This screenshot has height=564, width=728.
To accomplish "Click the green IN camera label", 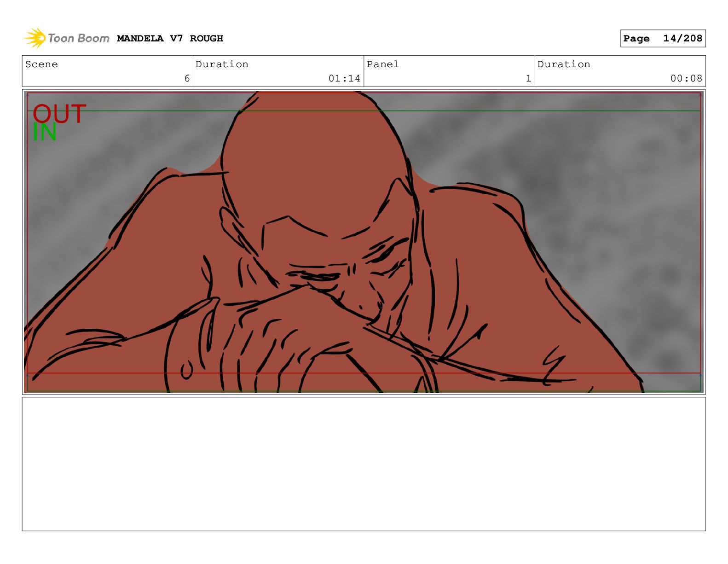I will pyautogui.click(x=45, y=132).
